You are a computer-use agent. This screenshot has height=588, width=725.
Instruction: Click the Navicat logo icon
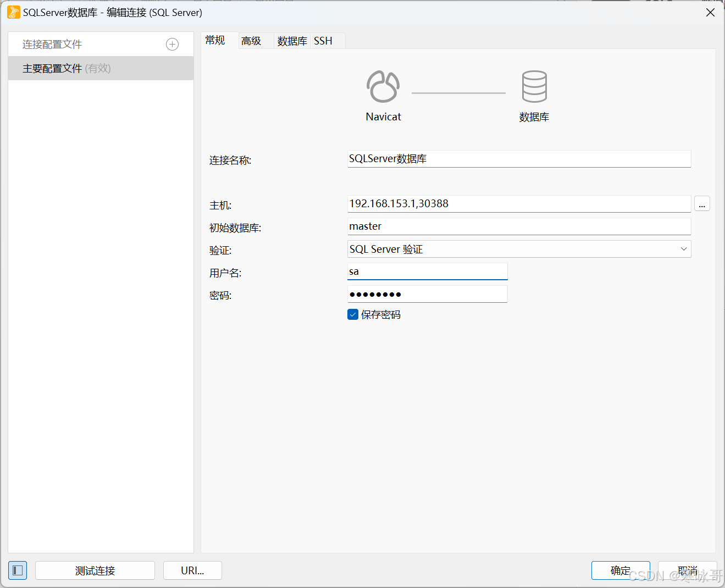point(383,87)
